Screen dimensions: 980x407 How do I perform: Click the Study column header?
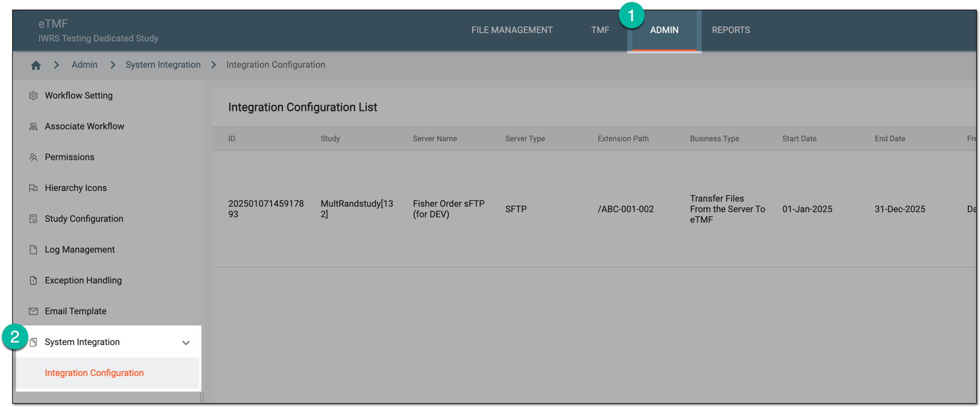point(330,139)
